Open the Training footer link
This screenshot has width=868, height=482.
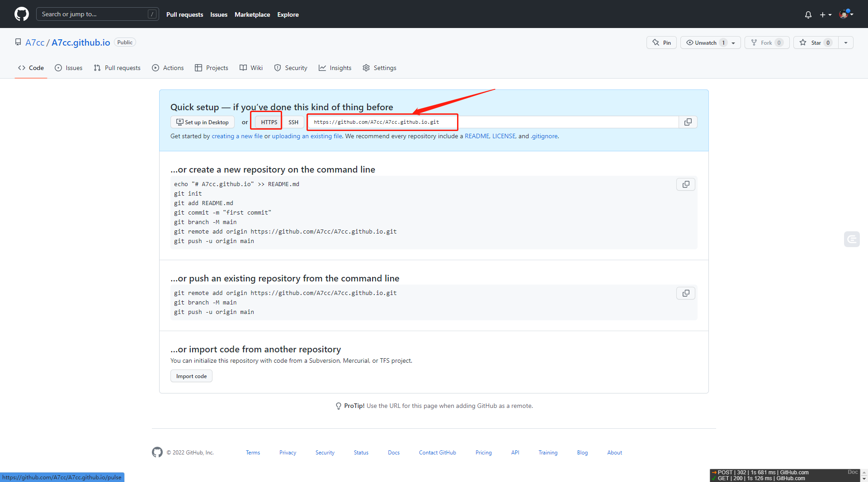click(548, 453)
